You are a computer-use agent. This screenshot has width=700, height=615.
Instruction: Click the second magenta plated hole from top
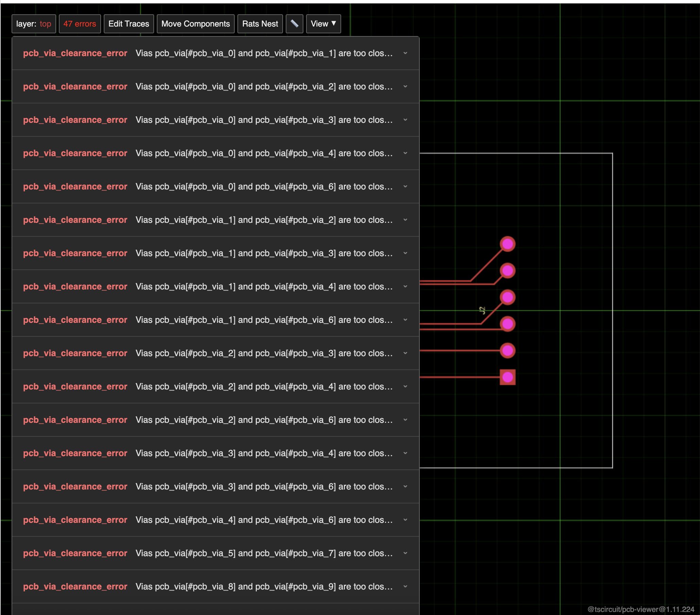tap(507, 270)
